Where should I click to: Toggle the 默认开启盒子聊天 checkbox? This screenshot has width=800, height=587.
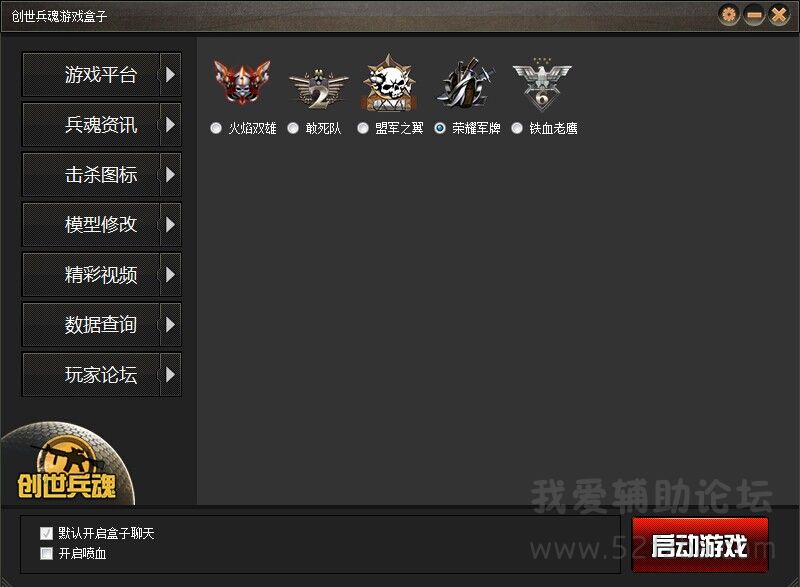pos(46,533)
